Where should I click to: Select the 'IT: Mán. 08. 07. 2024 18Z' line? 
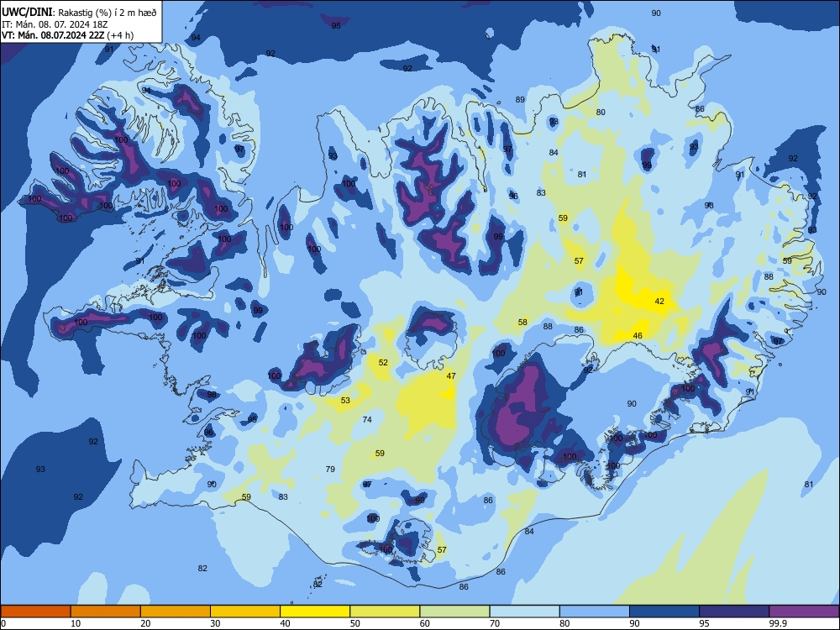[55, 24]
